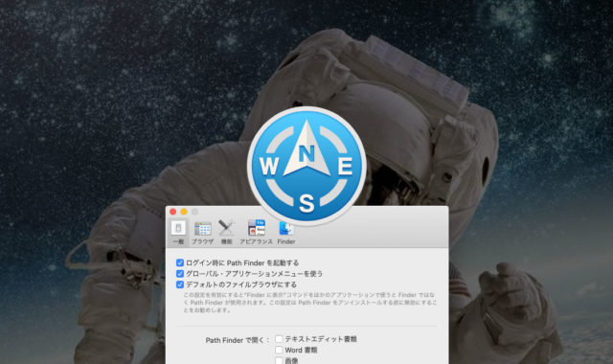
Task: Click the default file browser description text
Action: 310,303
